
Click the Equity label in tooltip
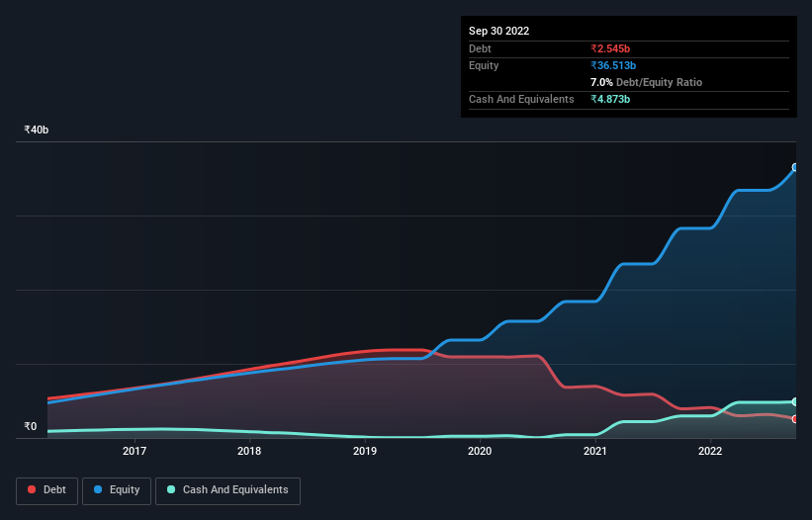click(x=484, y=65)
